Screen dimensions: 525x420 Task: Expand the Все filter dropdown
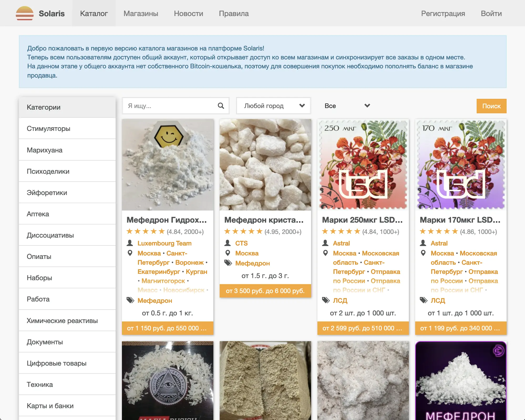click(347, 106)
